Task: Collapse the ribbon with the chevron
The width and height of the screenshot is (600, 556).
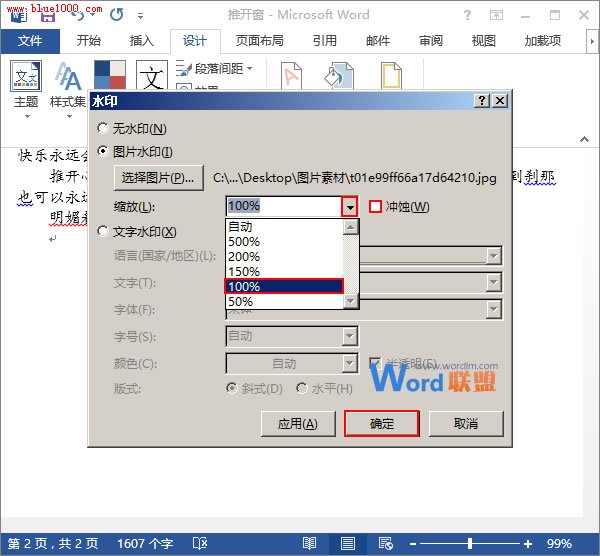Action: [584, 139]
